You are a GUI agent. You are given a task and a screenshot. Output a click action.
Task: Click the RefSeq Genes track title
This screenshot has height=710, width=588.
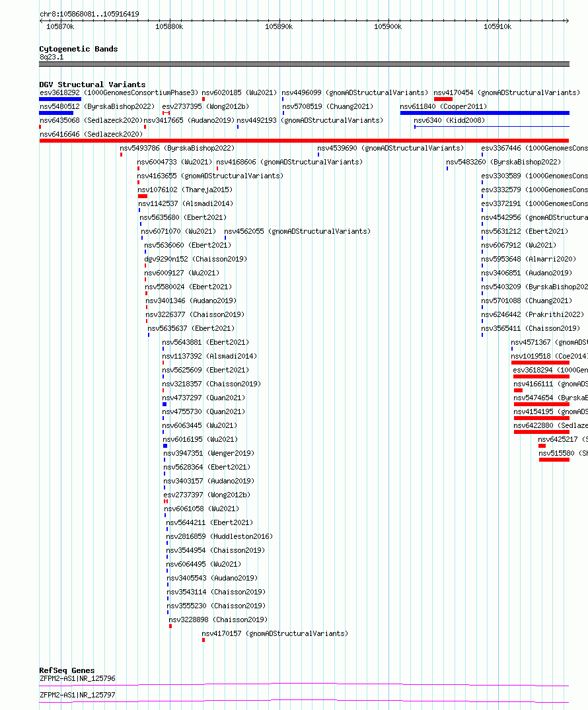tap(67, 670)
